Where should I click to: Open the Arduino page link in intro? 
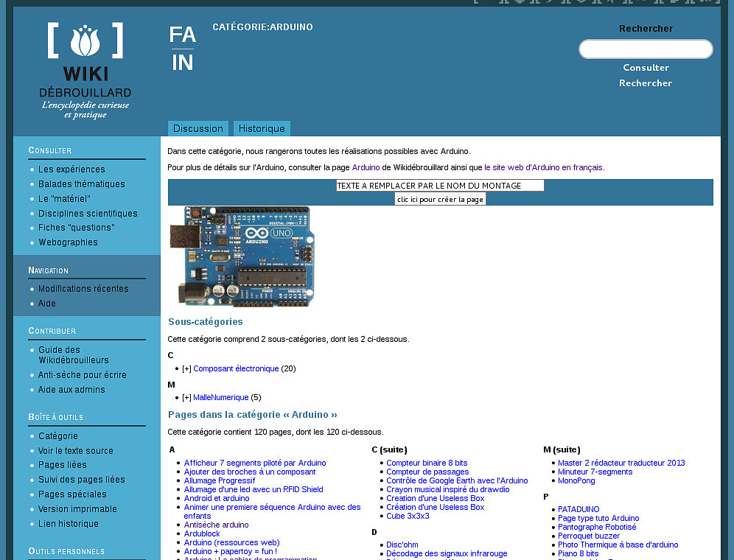coord(366,167)
